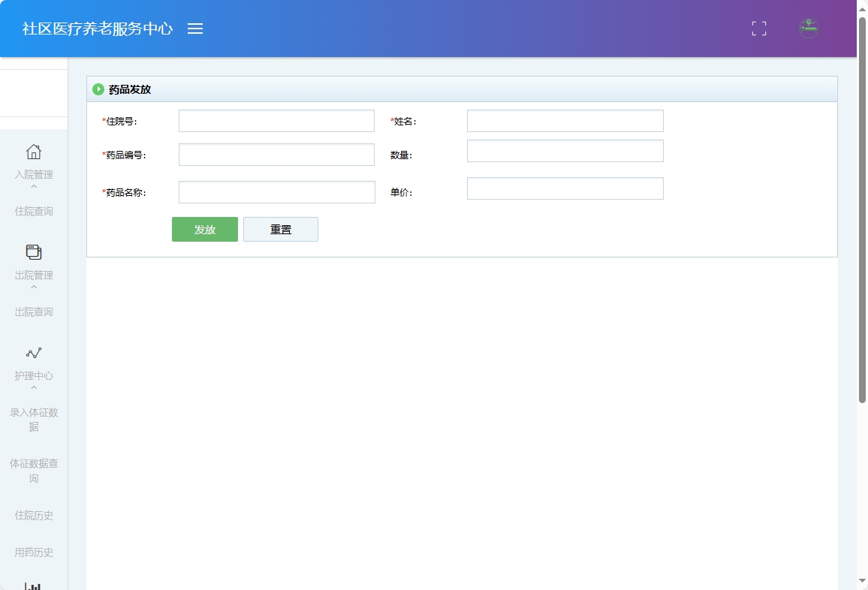Screen dimensions: 868x590
Task: Open 出院查询 from the sidebar
Action: point(33,312)
